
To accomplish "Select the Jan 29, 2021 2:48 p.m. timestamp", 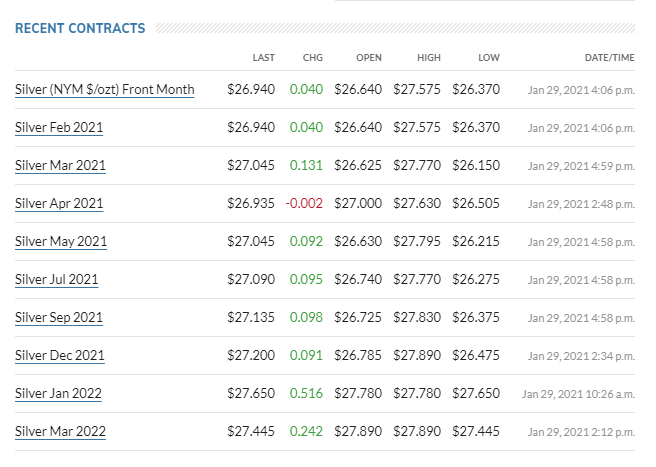I will [x=581, y=204].
